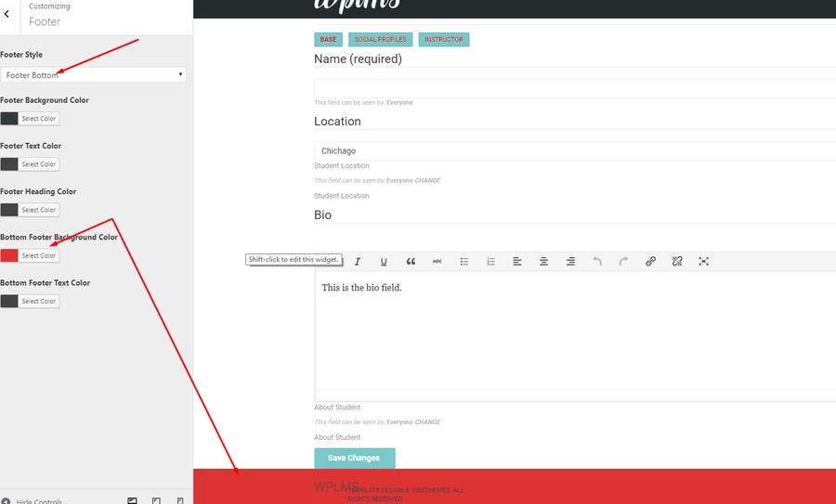Click Hide Controls at panel bottom

pos(32,501)
